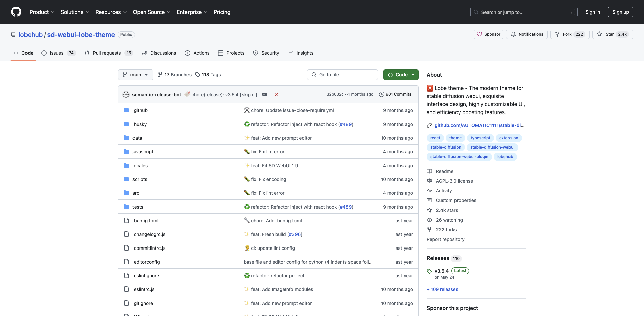Image resolution: width=644 pixels, height=316 pixels.
Task: Open the data folder
Action: point(137,138)
